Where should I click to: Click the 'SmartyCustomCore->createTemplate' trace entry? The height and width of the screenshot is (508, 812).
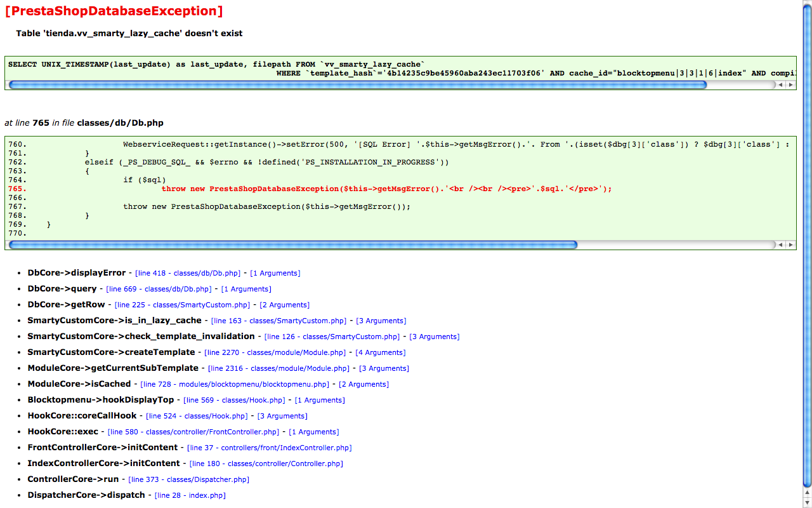tap(111, 352)
